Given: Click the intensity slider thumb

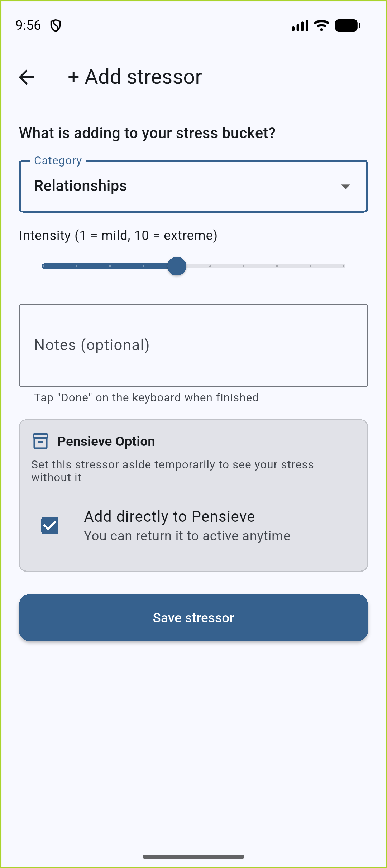Looking at the screenshot, I should pos(177,266).
